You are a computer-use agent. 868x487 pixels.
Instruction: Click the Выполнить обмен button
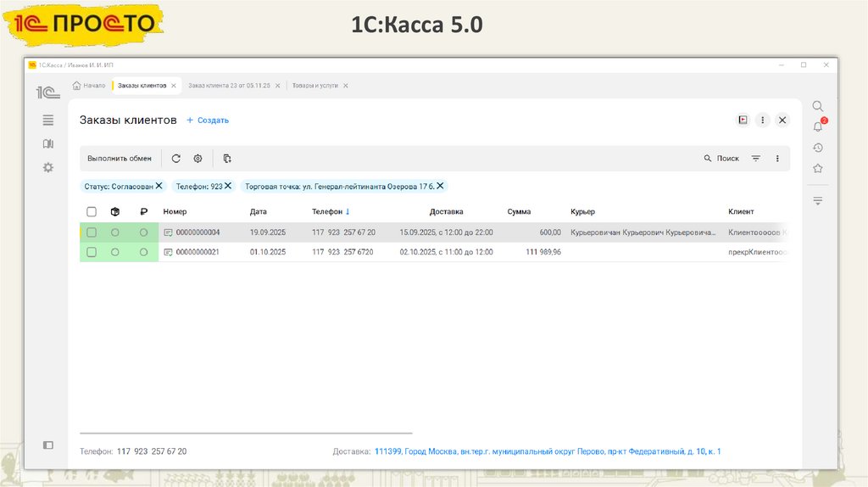pyautogui.click(x=120, y=159)
